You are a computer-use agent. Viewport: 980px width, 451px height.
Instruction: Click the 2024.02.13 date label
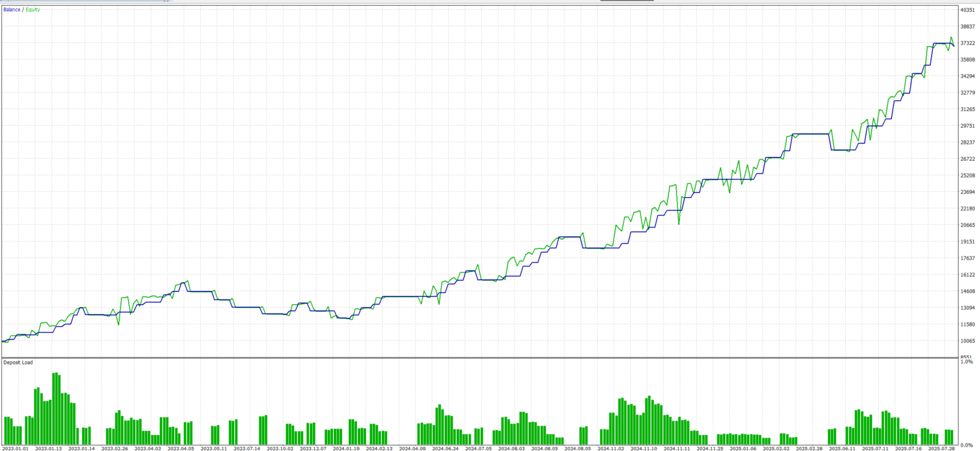click(x=379, y=448)
